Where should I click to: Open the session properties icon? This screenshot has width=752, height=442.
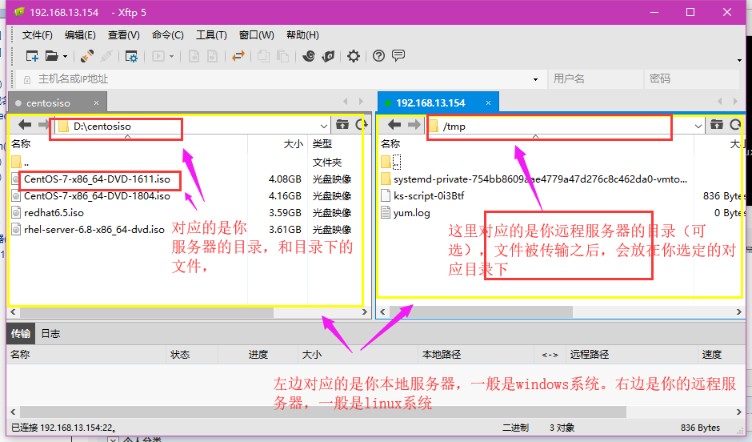point(131,56)
